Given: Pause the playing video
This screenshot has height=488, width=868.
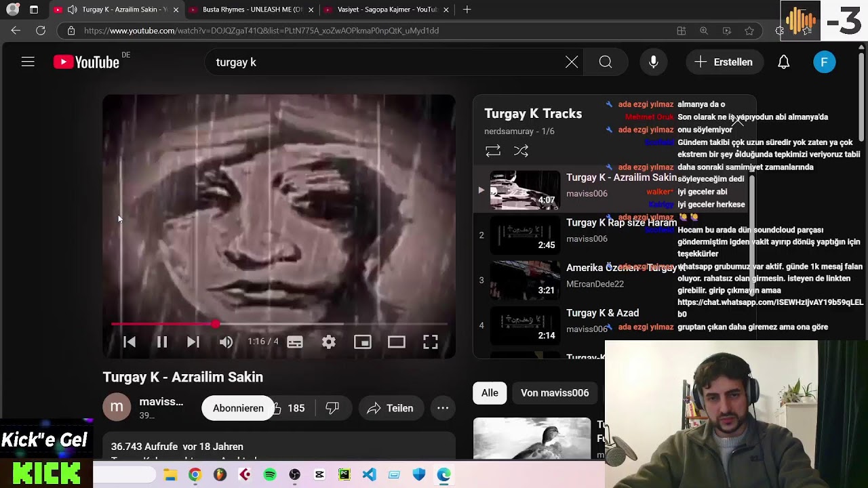Looking at the screenshot, I should [162, 342].
